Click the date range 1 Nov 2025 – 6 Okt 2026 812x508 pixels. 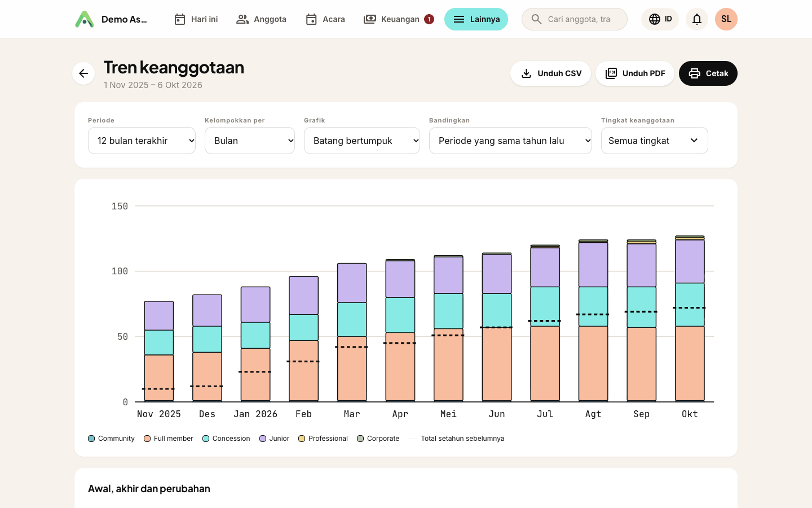pyautogui.click(x=153, y=85)
